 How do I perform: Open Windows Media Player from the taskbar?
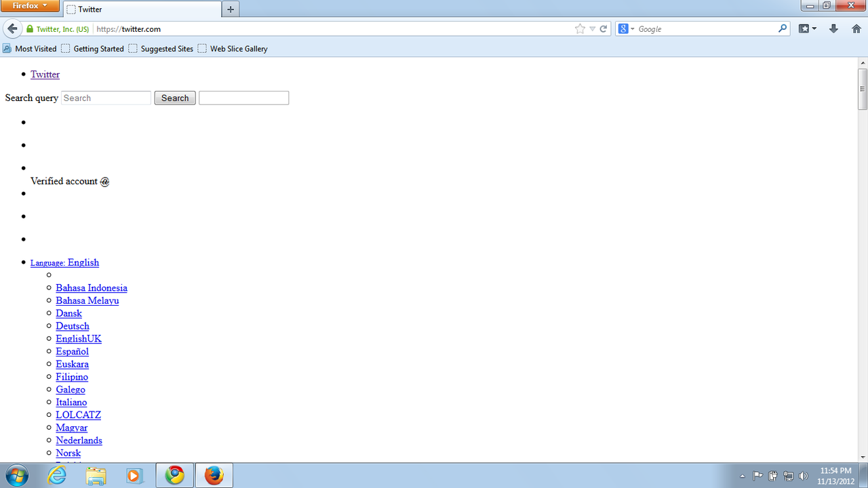pyautogui.click(x=134, y=476)
